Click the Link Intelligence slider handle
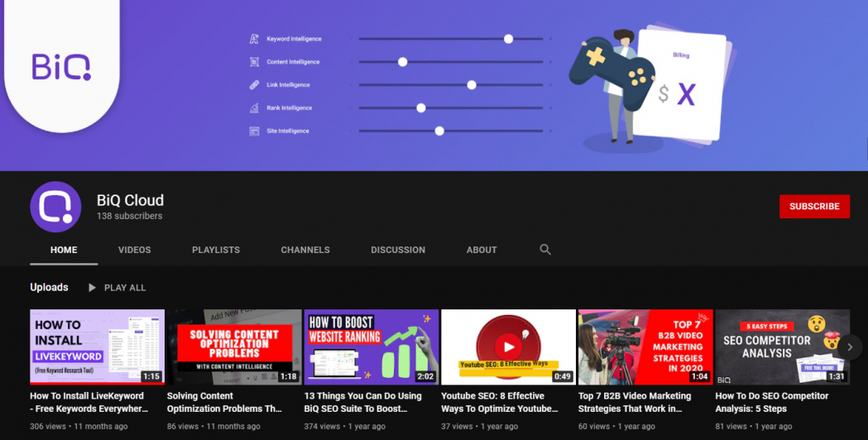Screen dimensions: 868x440 pyautogui.click(x=471, y=84)
